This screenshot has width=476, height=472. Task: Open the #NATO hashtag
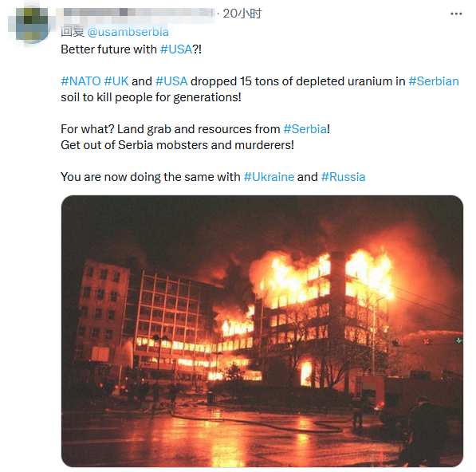81,81
